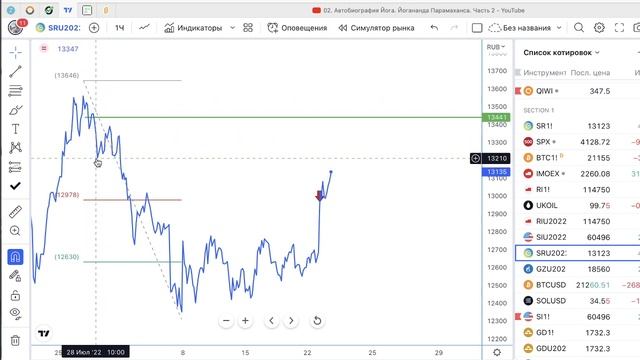This screenshot has height=360, width=640.
Task: Undo the last chart action
Action: pyautogui.click(x=434, y=28)
